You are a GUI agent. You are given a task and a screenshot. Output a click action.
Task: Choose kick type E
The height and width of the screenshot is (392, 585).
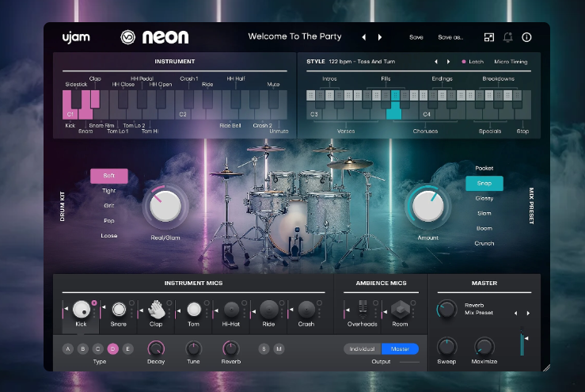point(127,348)
